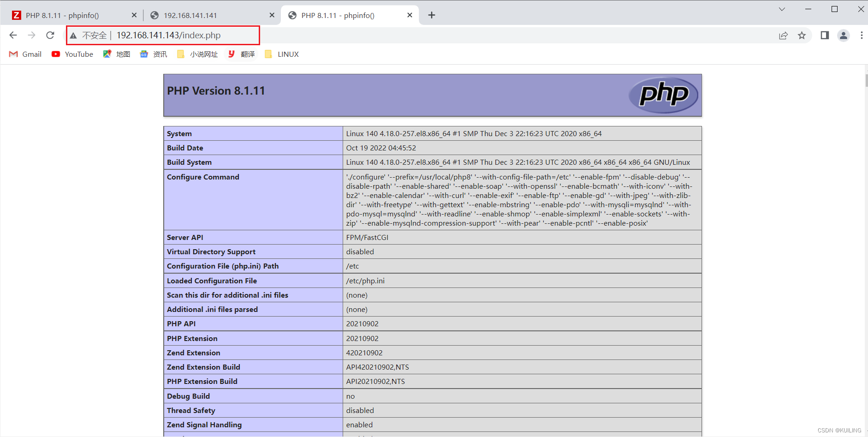Viewport: 868px width, 437px height.
Task: Reload the current page
Action: click(x=50, y=35)
